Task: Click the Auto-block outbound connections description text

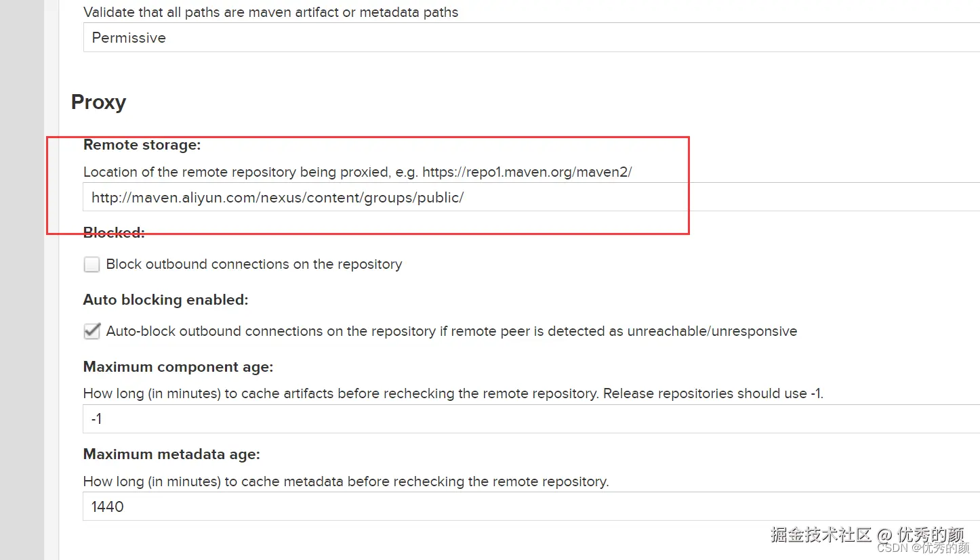Action: tap(451, 331)
